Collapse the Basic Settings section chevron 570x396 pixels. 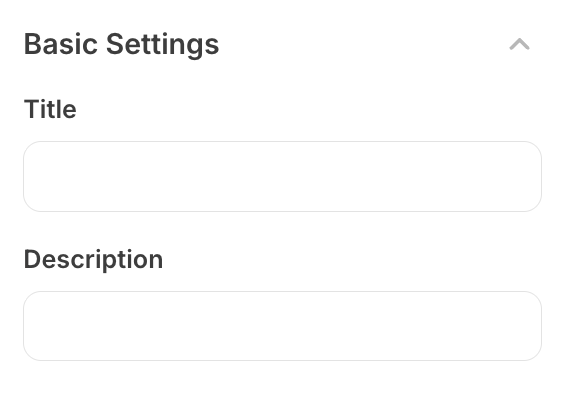click(x=519, y=44)
